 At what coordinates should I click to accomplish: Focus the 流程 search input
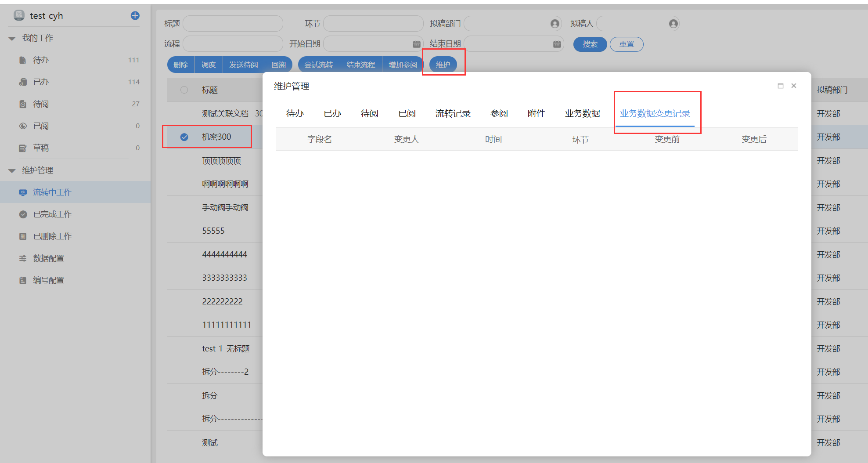point(233,44)
